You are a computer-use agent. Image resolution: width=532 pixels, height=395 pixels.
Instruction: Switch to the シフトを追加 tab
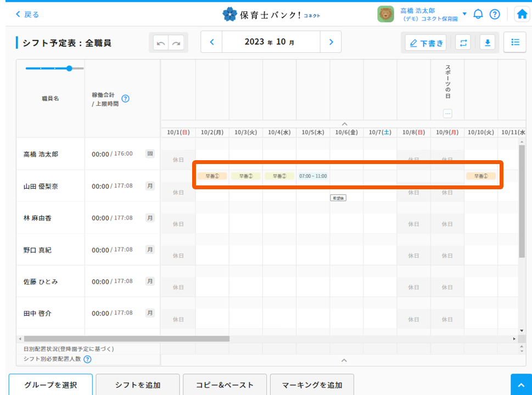[x=138, y=385]
